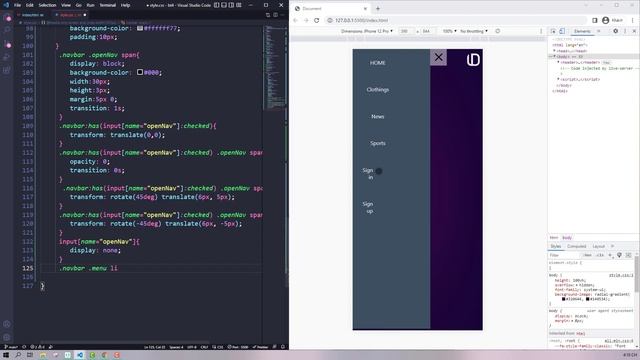The image size is (640, 360).
Task: Click the first gradient color swatch in body styles
Action: [564, 299]
